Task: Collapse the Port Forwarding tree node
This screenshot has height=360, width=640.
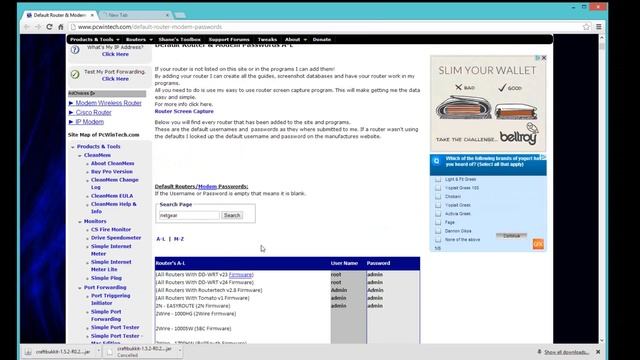Action: tap(80, 288)
